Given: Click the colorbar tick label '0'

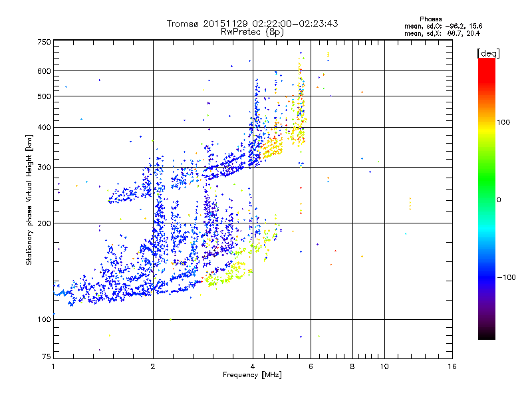Looking at the screenshot, I should click(x=499, y=200).
